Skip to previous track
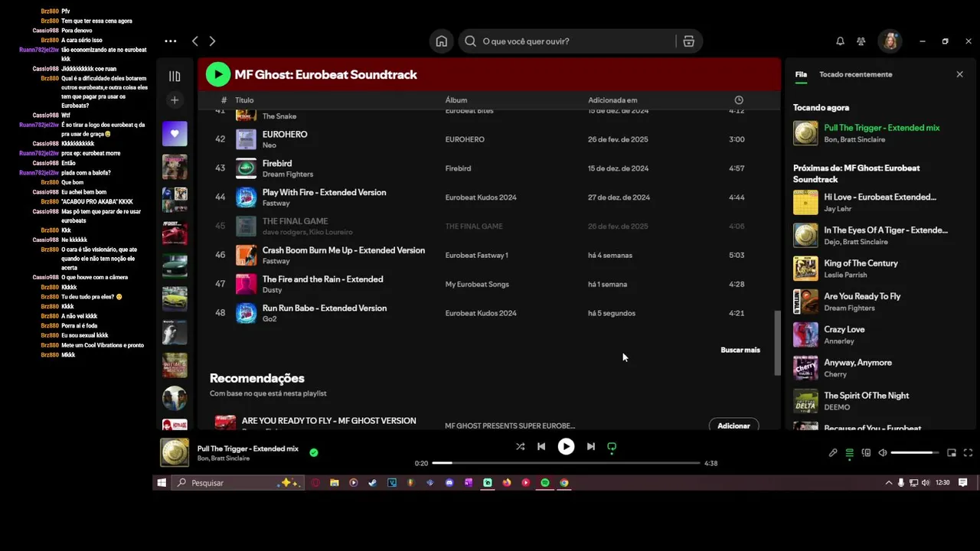The width and height of the screenshot is (980, 551). [541, 446]
